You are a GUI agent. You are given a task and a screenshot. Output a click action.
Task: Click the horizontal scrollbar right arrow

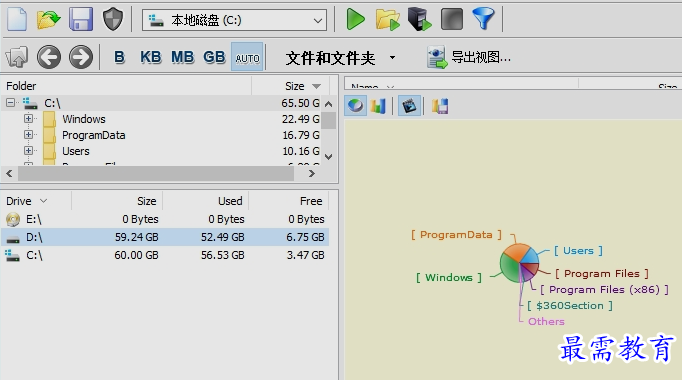coord(311,173)
